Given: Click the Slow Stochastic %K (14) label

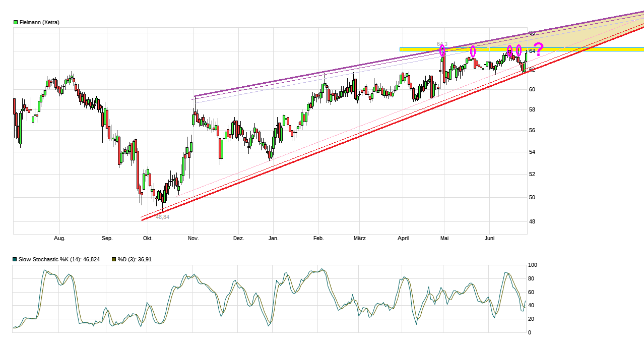Looking at the screenshot, I should click(59, 259).
